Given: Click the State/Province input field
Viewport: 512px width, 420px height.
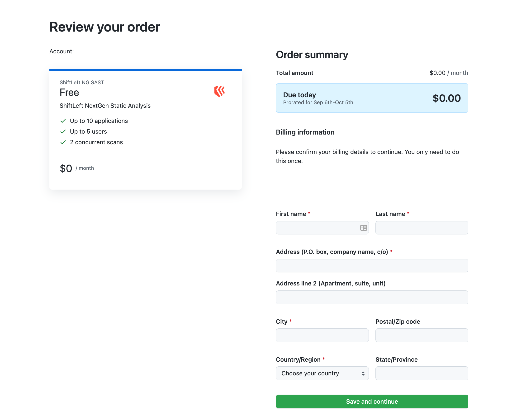Looking at the screenshot, I should point(422,373).
